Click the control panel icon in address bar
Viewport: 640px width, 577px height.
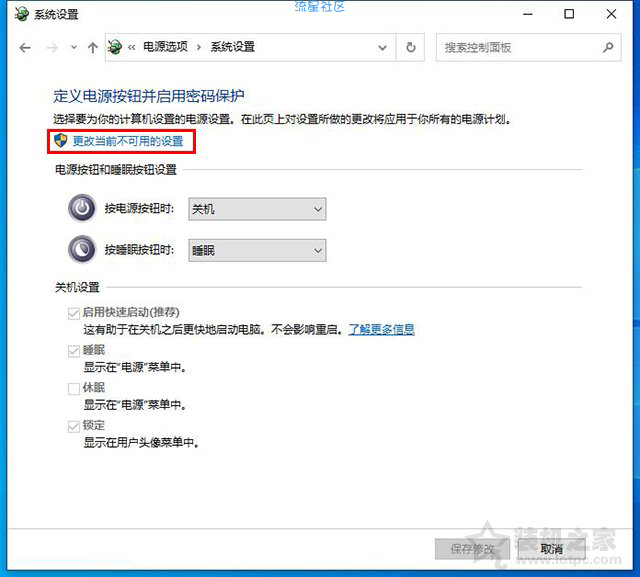(114, 47)
